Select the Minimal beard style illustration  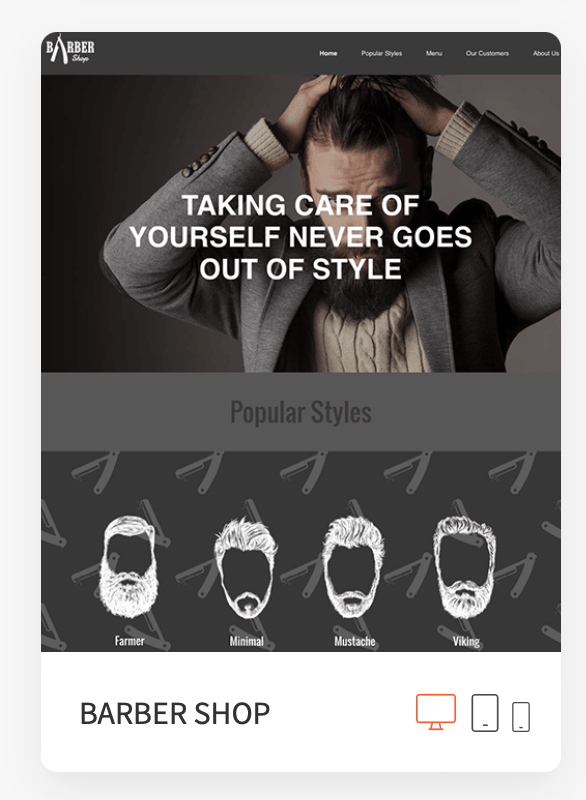(x=246, y=567)
